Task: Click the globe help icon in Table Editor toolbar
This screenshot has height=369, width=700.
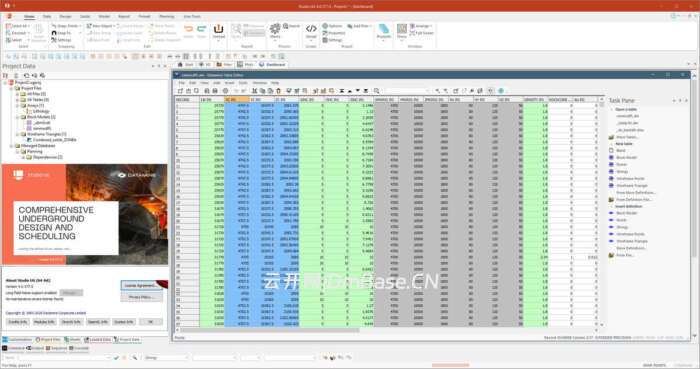Action: tap(501, 91)
